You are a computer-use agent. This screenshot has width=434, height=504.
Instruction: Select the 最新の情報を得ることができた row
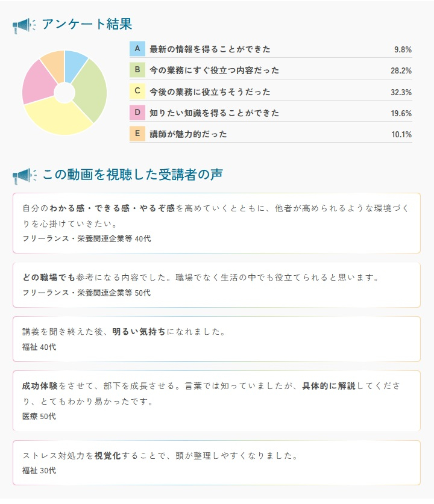271,49
